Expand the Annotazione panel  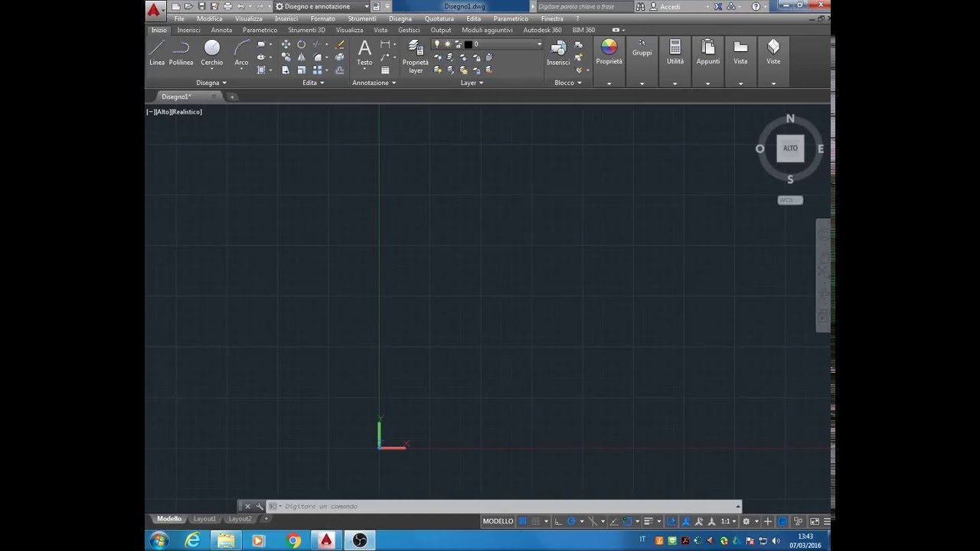(x=374, y=83)
